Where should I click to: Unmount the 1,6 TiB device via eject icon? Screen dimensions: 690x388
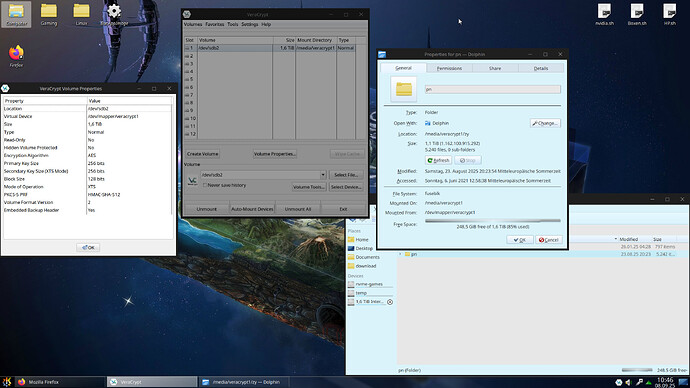[390, 302]
